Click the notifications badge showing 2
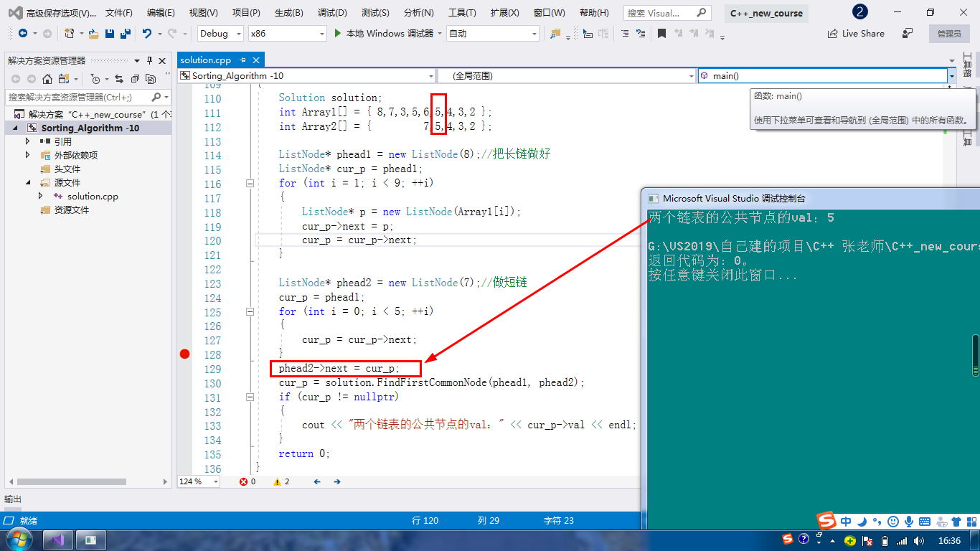980x551 pixels. coord(860,12)
